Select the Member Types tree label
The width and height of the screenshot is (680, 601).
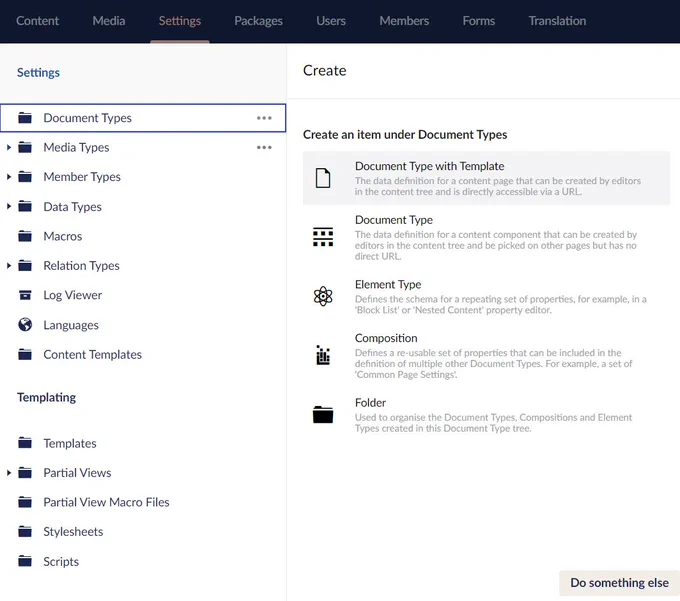coord(82,177)
